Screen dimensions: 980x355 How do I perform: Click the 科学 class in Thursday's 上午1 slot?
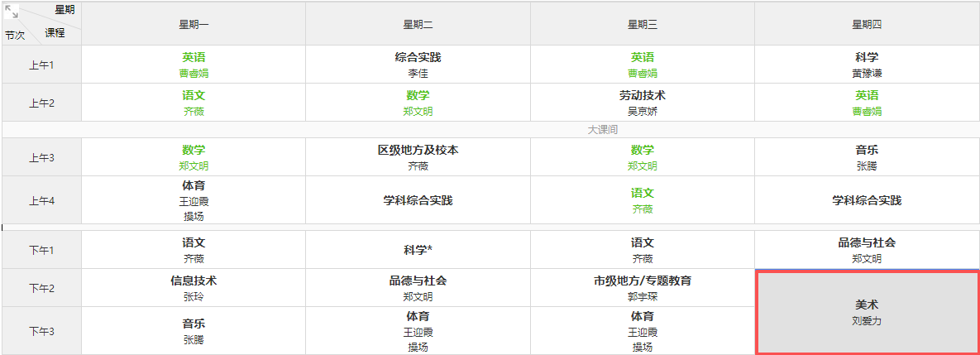pyautogui.click(x=866, y=65)
